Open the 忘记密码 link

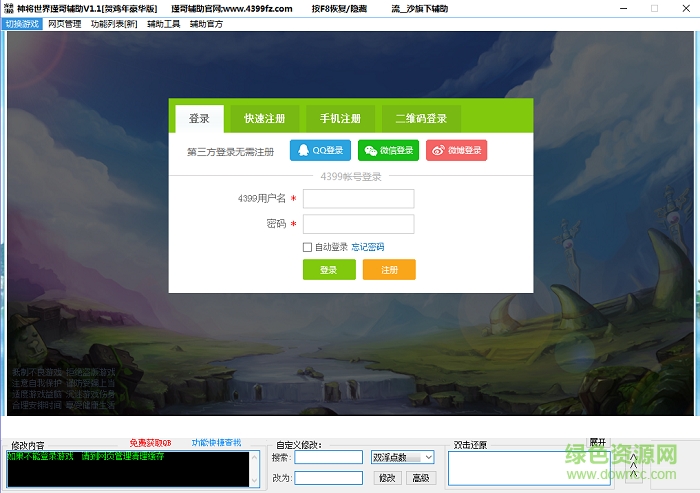pos(368,247)
